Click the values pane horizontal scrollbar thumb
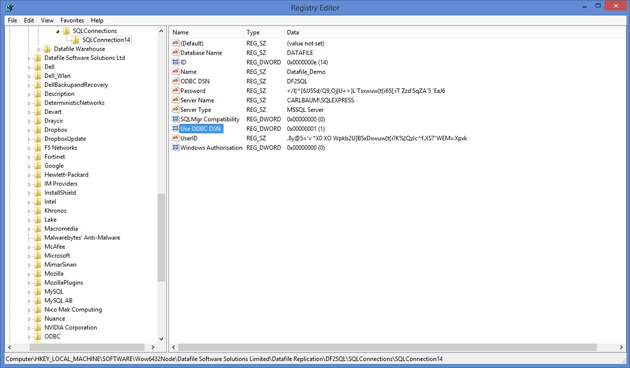The width and height of the screenshot is (630, 368). click(388, 347)
